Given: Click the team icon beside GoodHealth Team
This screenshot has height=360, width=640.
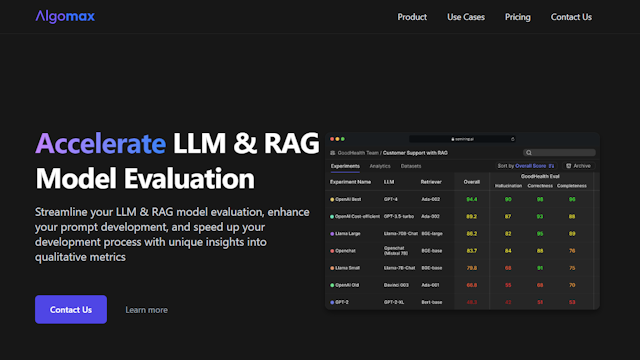Looking at the screenshot, I should (x=333, y=153).
